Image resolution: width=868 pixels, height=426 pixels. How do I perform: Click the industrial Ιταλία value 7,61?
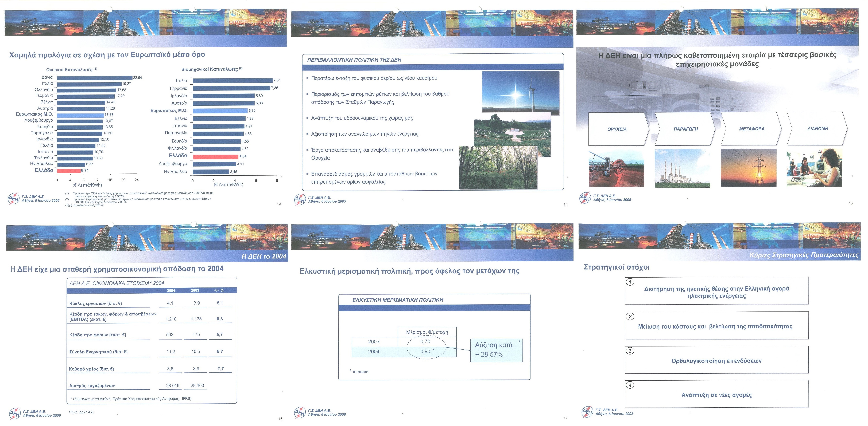[277, 81]
